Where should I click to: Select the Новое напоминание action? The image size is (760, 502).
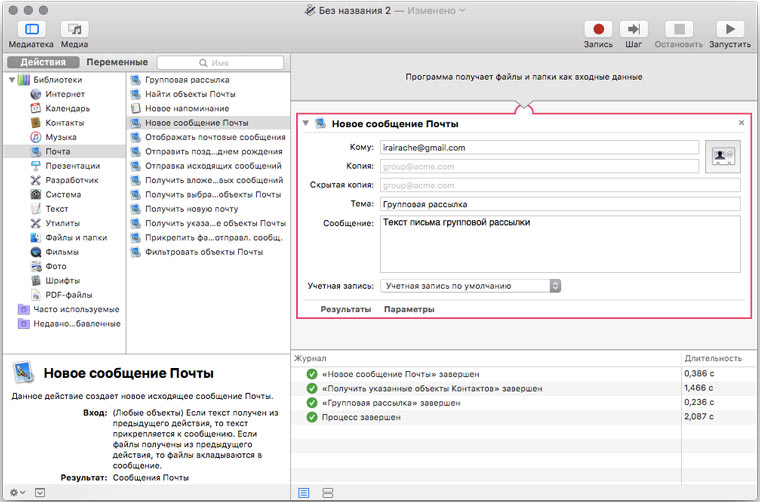click(x=187, y=109)
